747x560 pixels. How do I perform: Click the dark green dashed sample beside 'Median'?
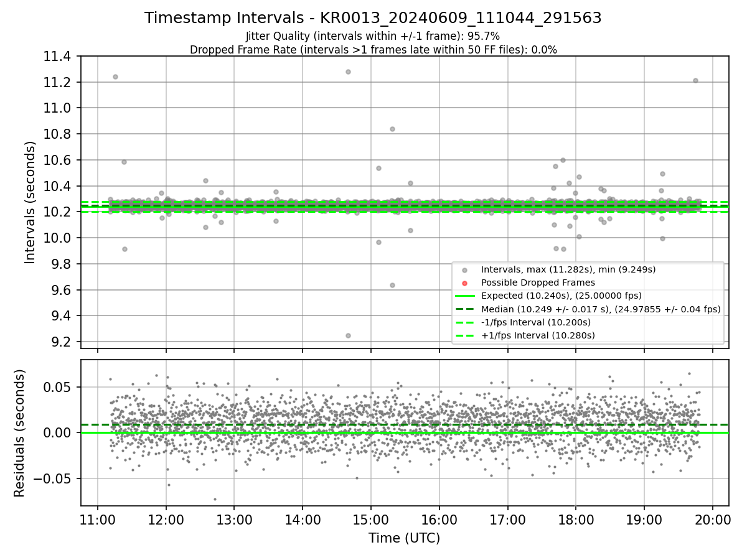[464, 309]
